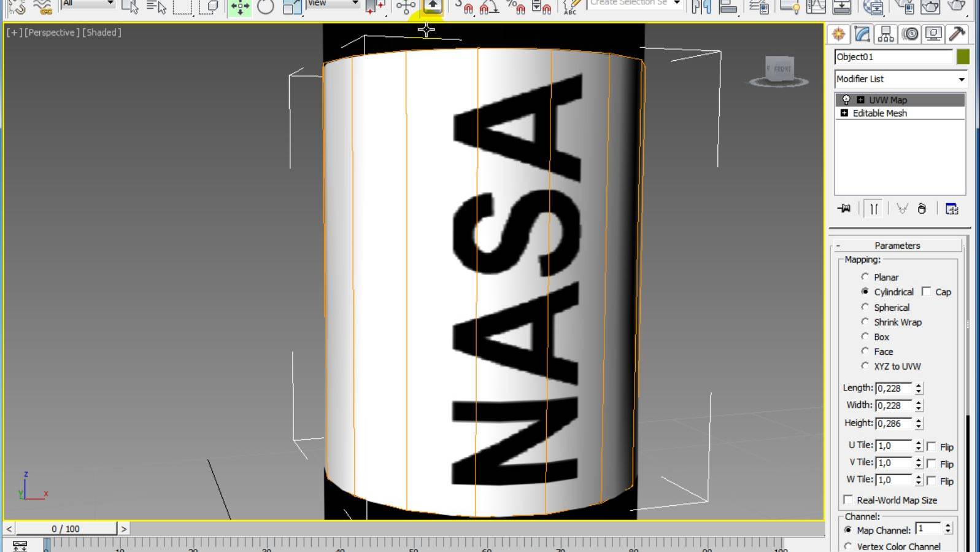This screenshot has width=980, height=552.
Task: Open Edit Named Selection Sets
Action: coord(571,7)
